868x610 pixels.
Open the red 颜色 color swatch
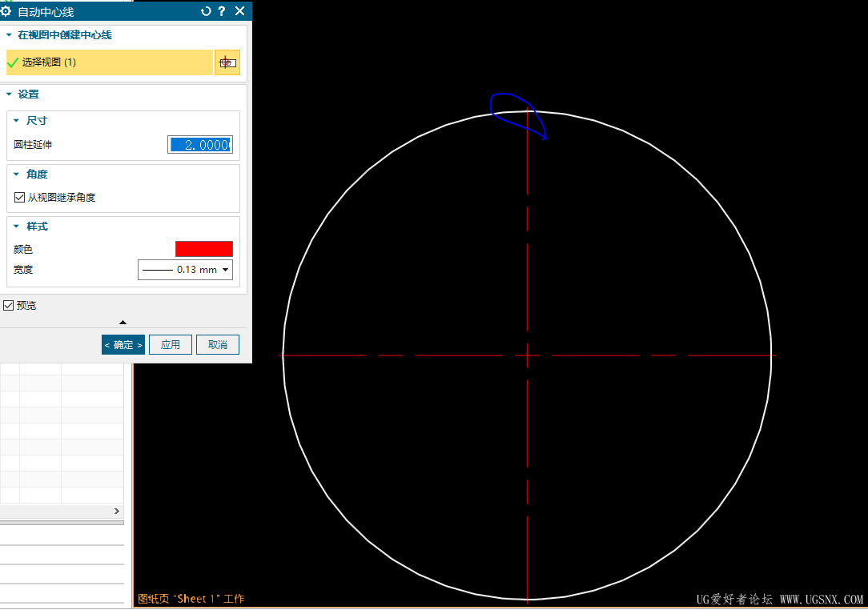pyautogui.click(x=203, y=249)
